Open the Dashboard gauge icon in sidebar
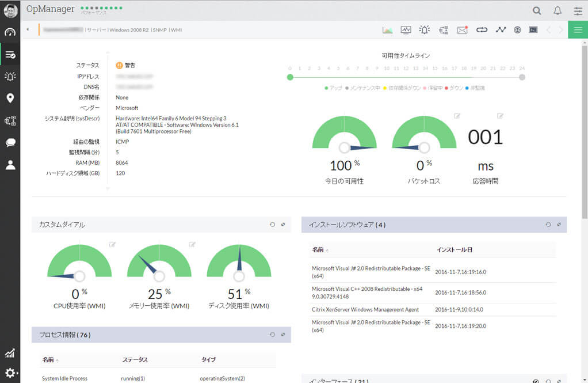 (x=10, y=32)
